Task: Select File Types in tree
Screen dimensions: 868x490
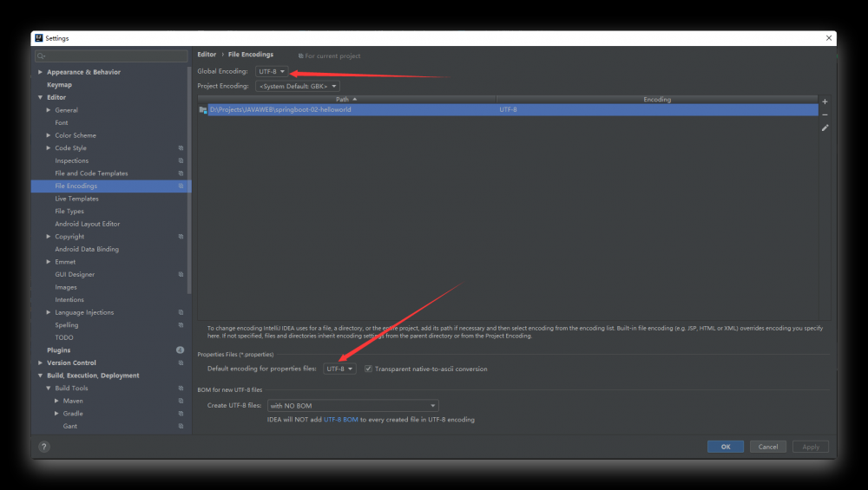Action: pos(69,212)
